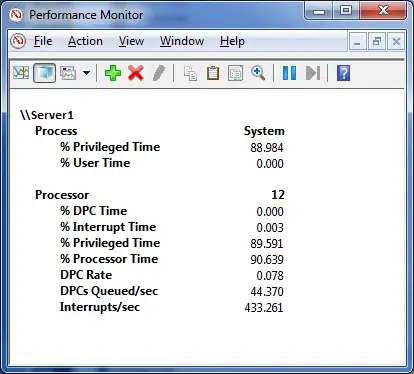Select % DPC Time counter
The image size is (414, 374).
coord(94,211)
